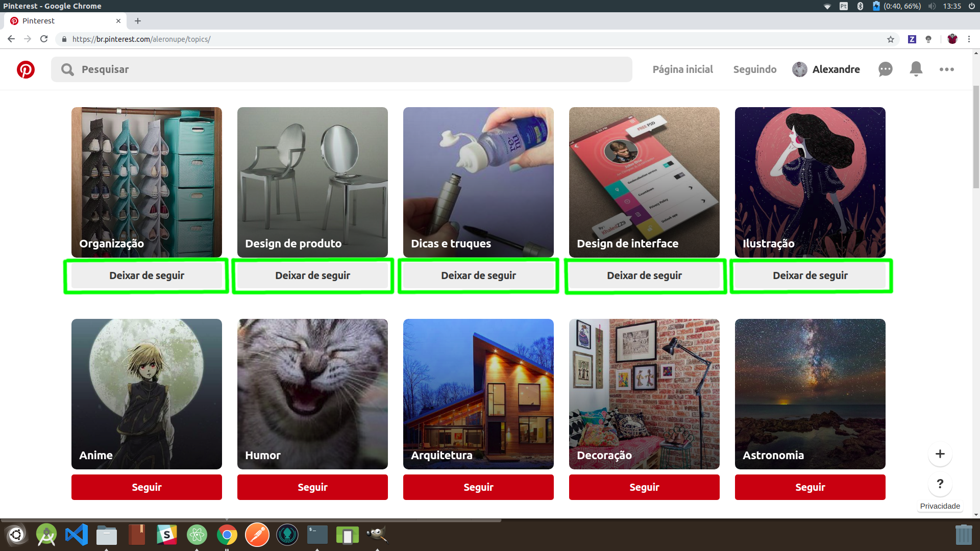Open Atom editor from the dock
This screenshot has width=980, height=551.
coord(197,535)
